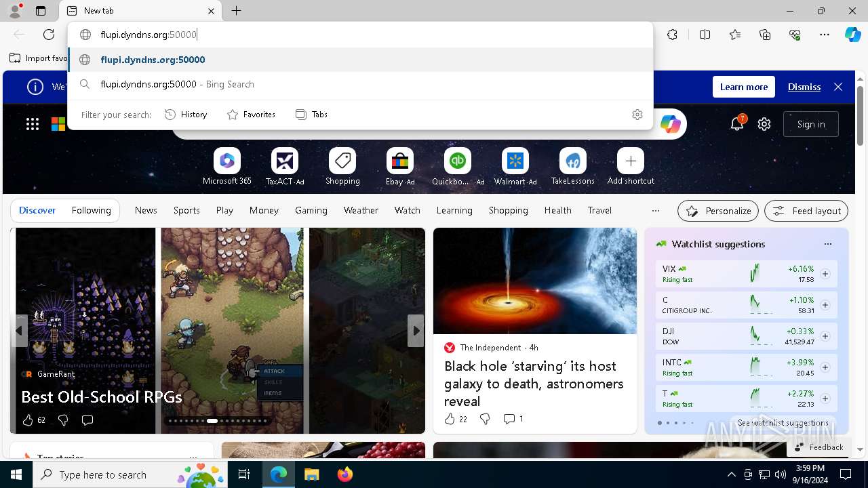Go to previous slide in RPG carousel
This screenshot has height=488, width=868.
(19, 331)
